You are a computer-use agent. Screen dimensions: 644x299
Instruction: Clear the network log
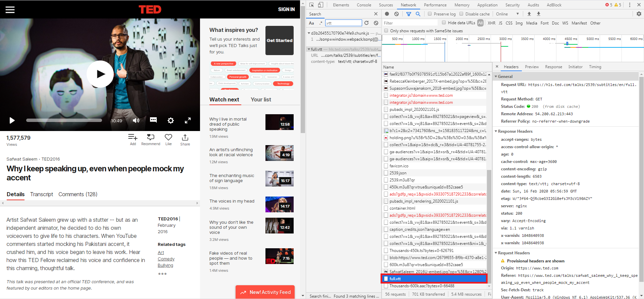tap(397, 14)
